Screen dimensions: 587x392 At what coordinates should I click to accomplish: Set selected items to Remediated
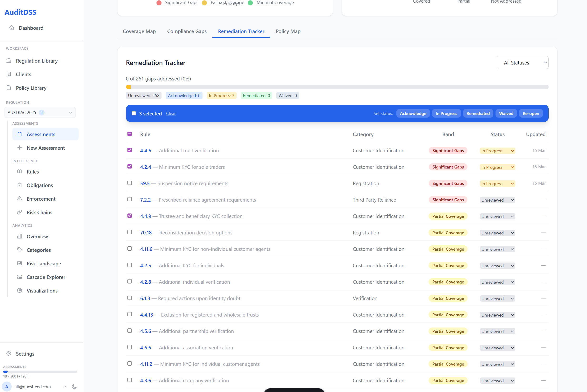click(478, 113)
